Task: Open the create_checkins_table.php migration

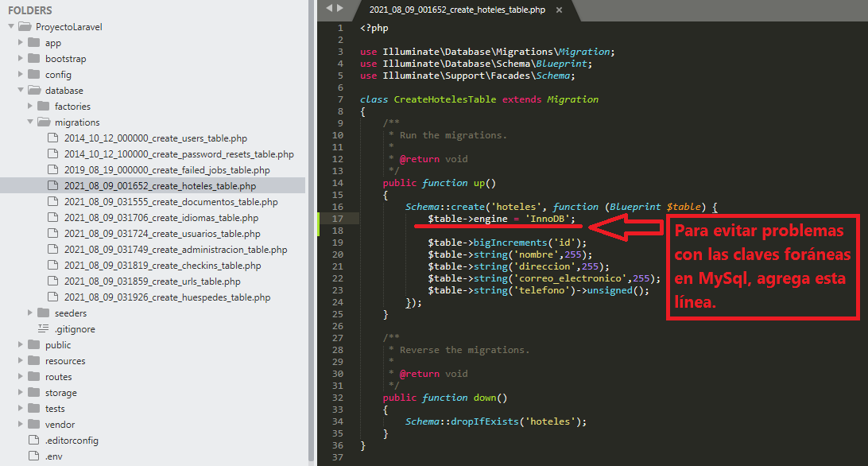Action: coord(162,266)
